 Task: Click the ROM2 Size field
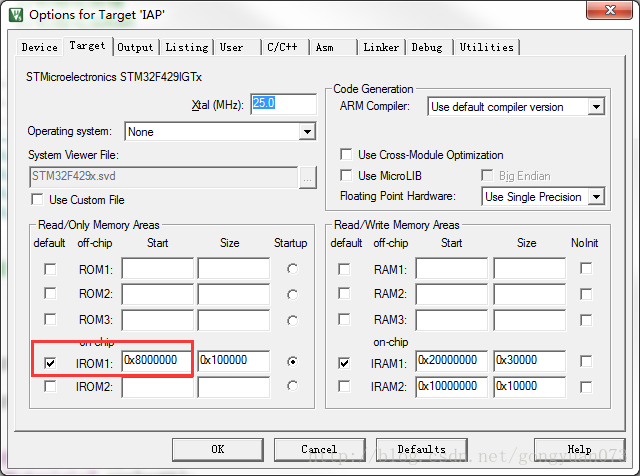click(233, 294)
